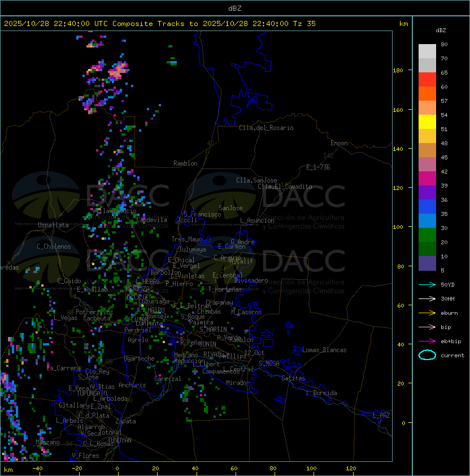
Task: Click the 100 km vertical axis tick label
Action: [x=398, y=227]
